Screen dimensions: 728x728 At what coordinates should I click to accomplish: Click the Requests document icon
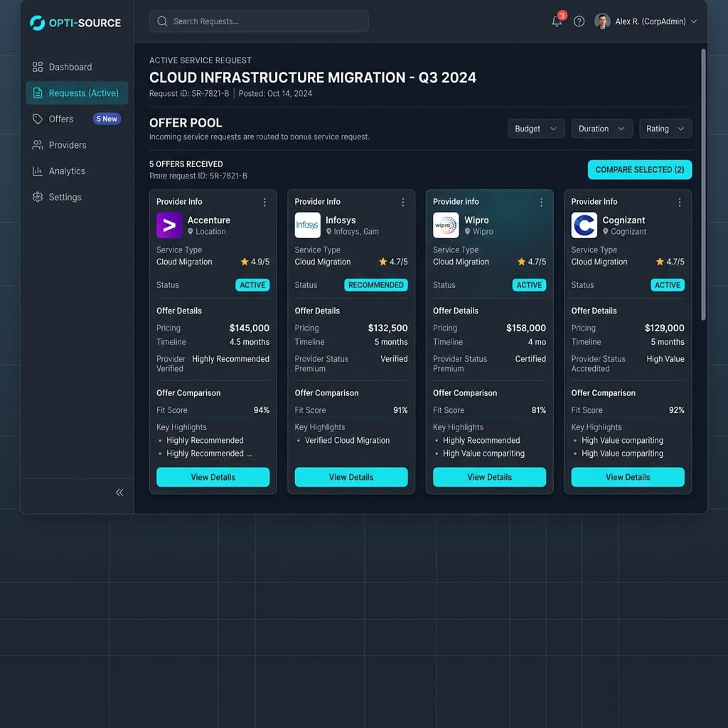click(x=38, y=93)
